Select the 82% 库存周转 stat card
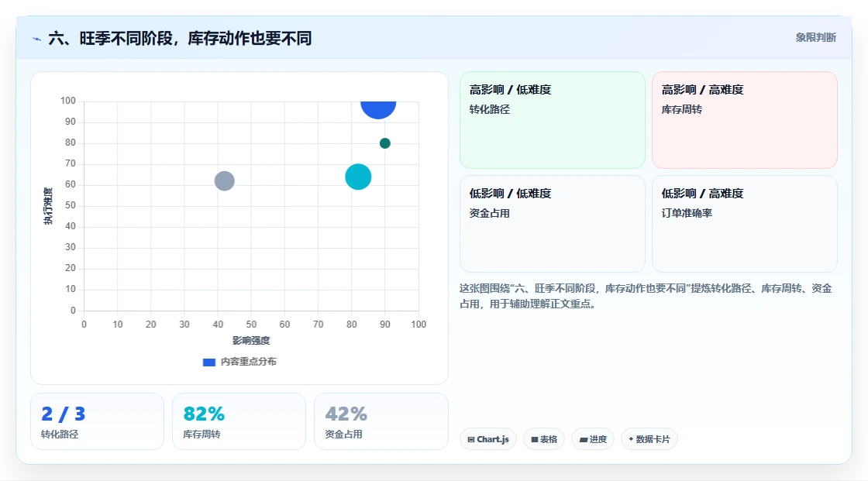Screen dimensions: 868x481 coord(239,421)
